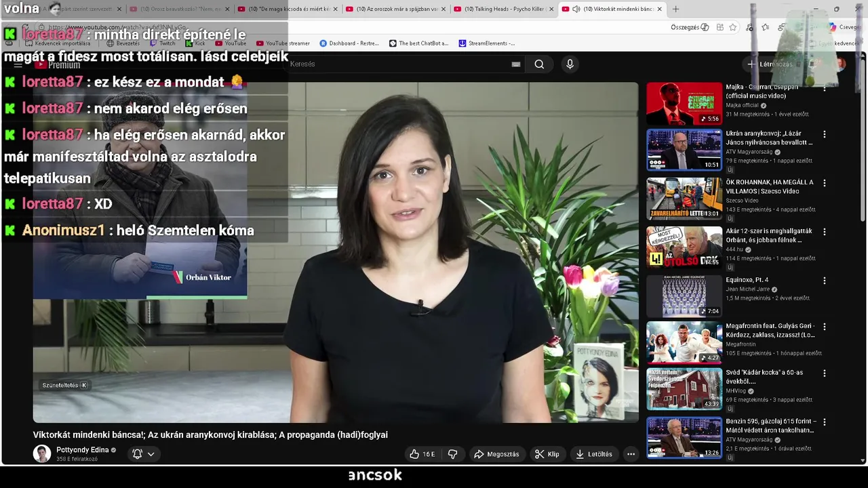Screen dimensions: 868x488
Task: Open options for ŐK ROHANNAK, HA MEGÁLL A VILLAMOS
Action: pyautogui.click(x=825, y=183)
